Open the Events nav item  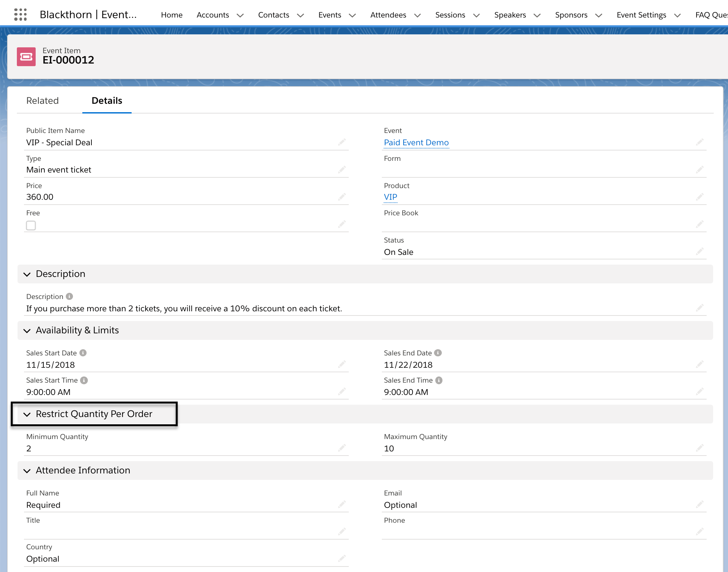(330, 15)
